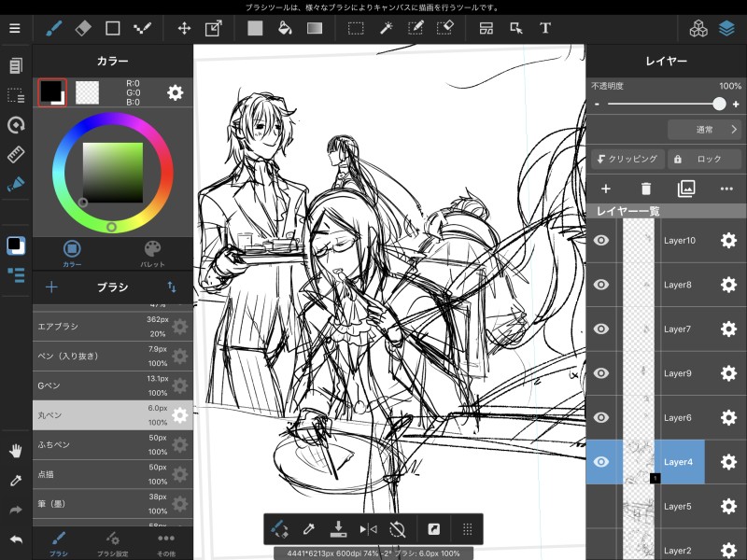Open 丸ペン brush settings gear
This screenshot has width=747, height=560.
(179, 415)
